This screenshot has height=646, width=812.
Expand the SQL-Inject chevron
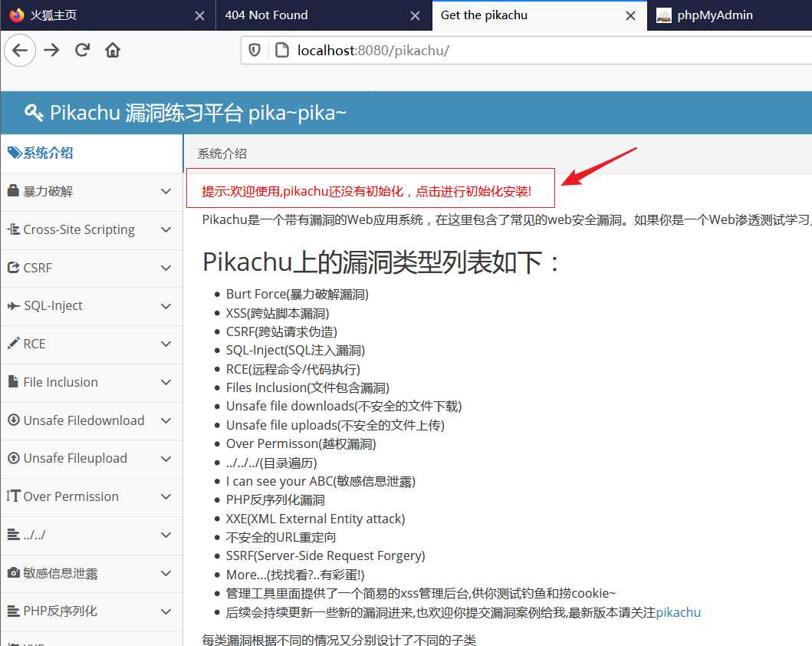(x=166, y=306)
